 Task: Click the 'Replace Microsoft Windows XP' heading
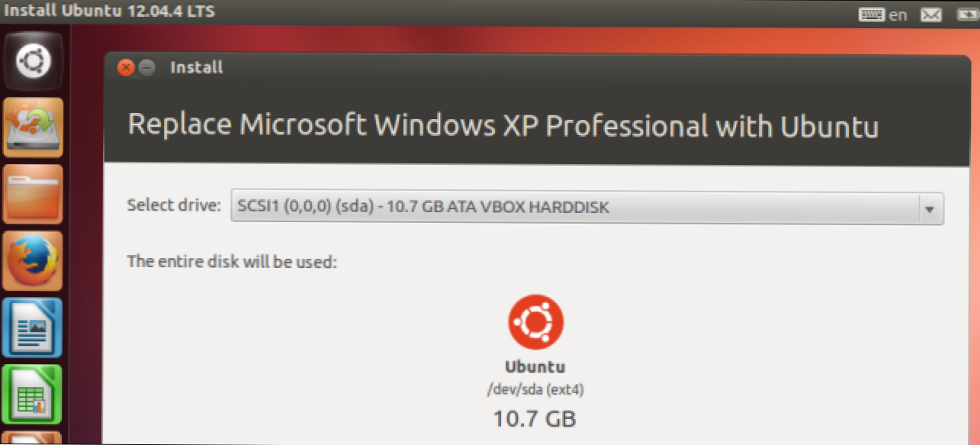coord(503,125)
